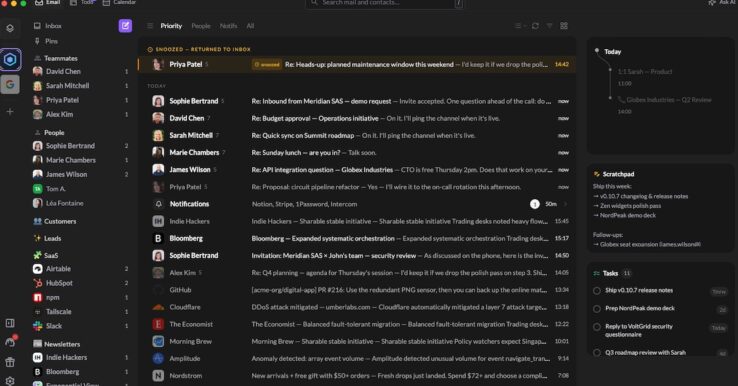
Task: Collapse the Newsletters sidebar section
Action: coord(56,344)
